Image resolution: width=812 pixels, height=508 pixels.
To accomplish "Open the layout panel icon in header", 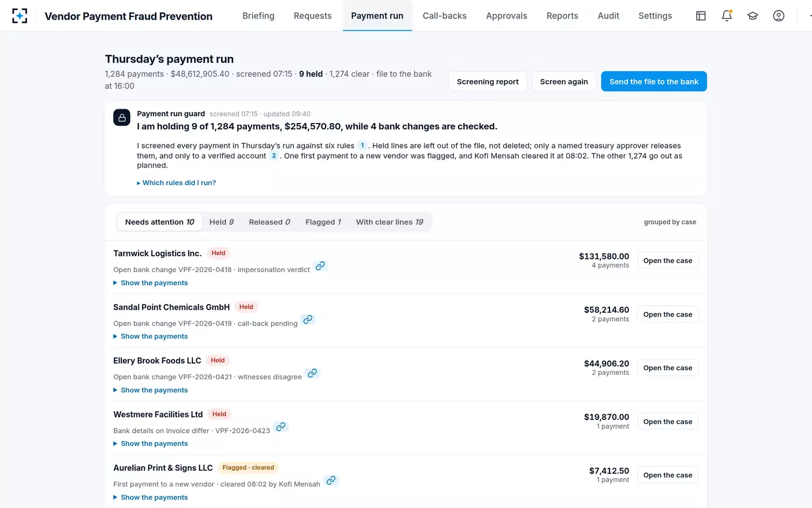I will pos(701,16).
